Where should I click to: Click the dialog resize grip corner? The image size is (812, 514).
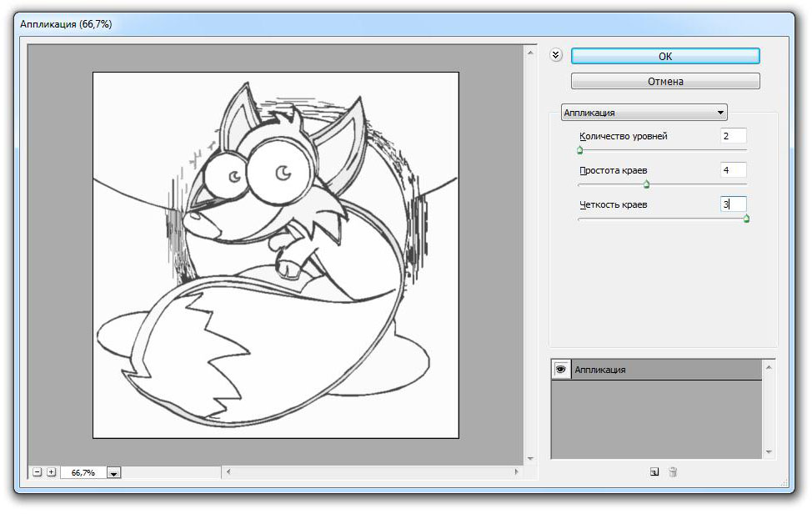785,482
